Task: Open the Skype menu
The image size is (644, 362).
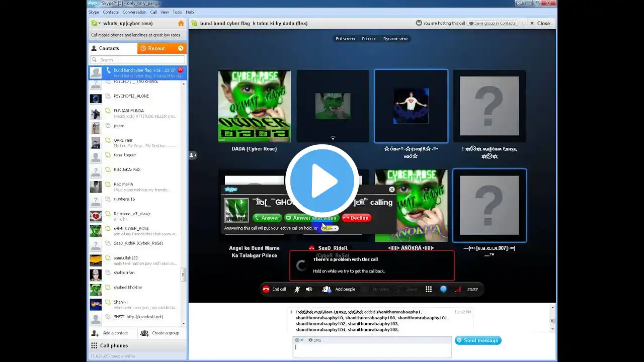Action: [94, 12]
